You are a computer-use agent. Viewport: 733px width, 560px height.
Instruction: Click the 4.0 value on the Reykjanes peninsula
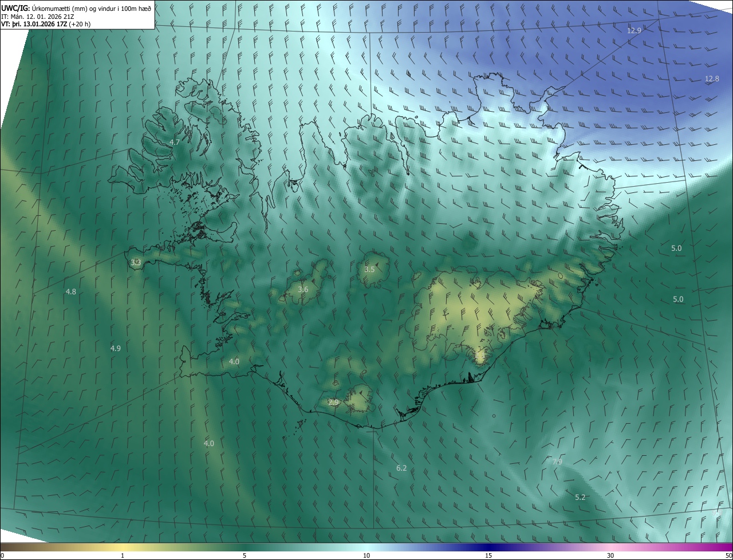point(234,361)
